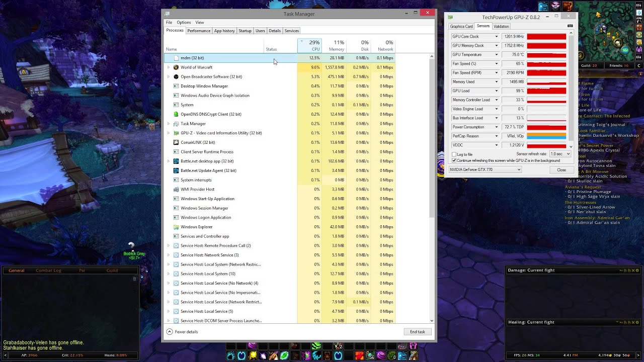Image resolution: width=644 pixels, height=362 pixels.
Task: Click the gear icon of Service Host: Network Service
Action: [176, 255]
